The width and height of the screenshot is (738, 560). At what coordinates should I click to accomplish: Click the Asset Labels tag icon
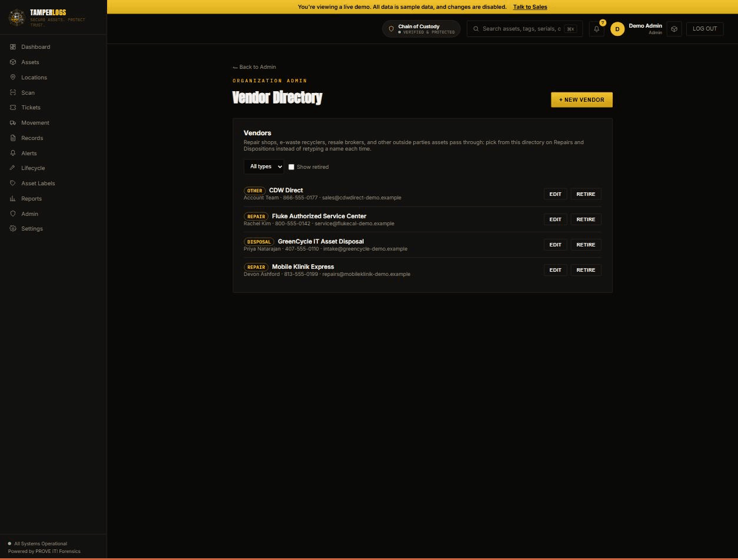click(13, 184)
